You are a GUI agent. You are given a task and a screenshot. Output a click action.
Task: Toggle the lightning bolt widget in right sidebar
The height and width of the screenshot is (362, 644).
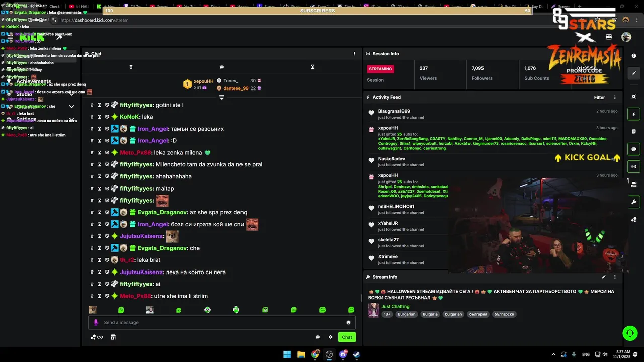(x=634, y=114)
